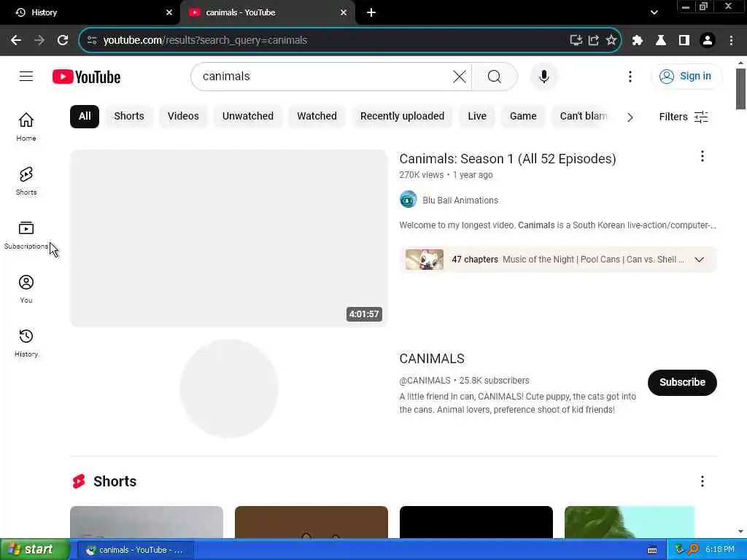
Task: View site information icon in address bar
Action: point(92,40)
